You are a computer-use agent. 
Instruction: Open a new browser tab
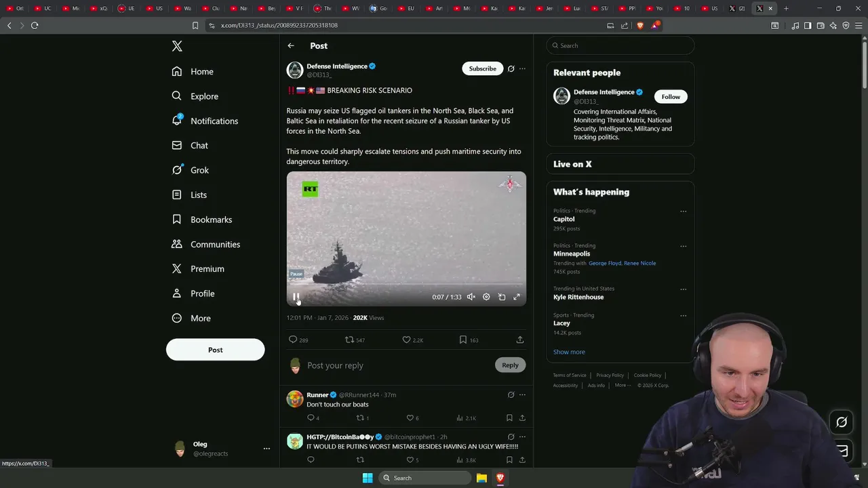[786, 8]
